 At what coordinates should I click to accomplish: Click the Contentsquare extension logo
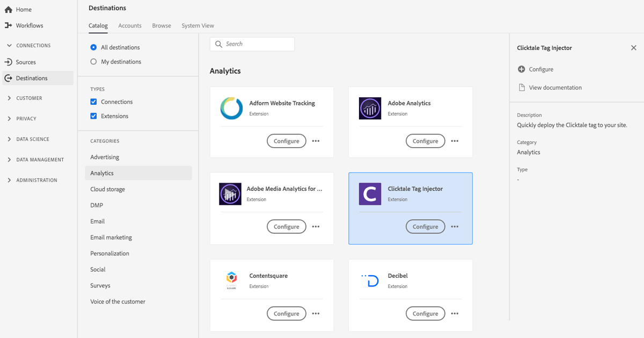tap(231, 280)
